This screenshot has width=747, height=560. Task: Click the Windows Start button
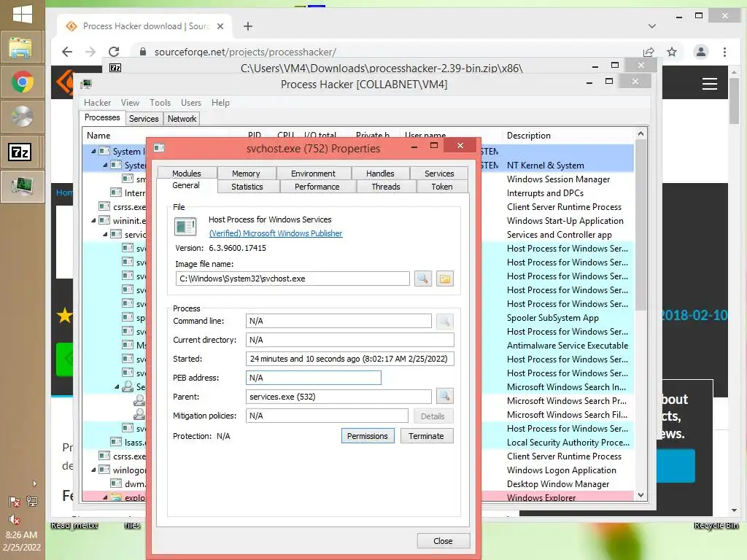point(23,14)
